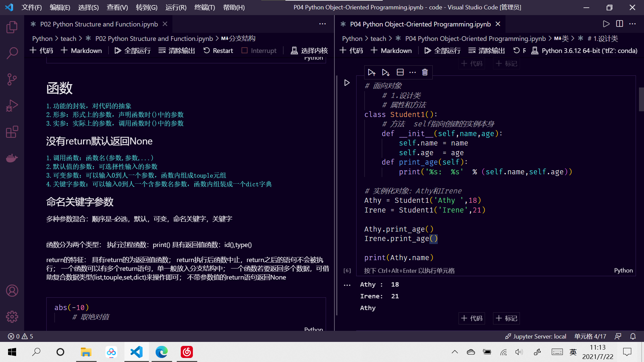This screenshot has height=362, width=644.
Task: Open the Docker panel in activity bar
Action: pyautogui.click(x=12, y=158)
